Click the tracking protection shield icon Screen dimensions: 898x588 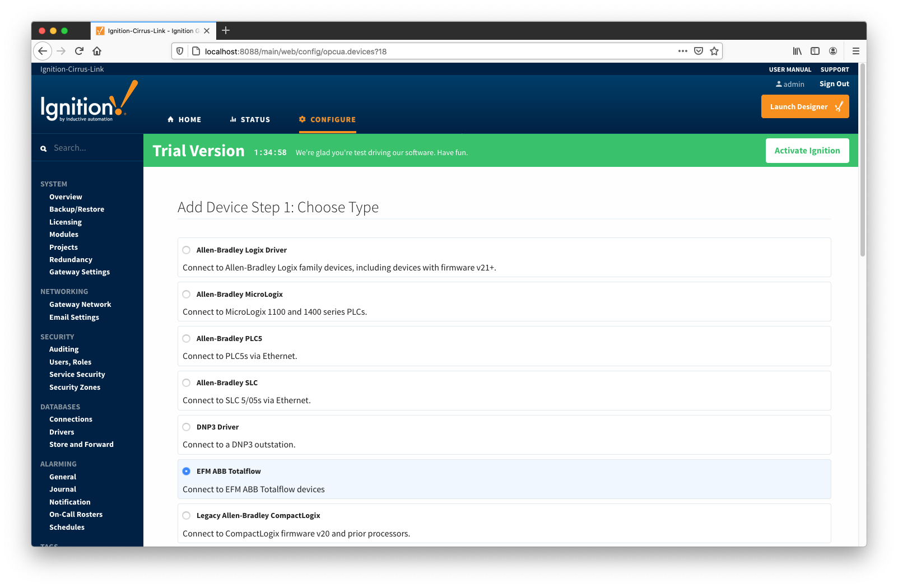(x=180, y=51)
